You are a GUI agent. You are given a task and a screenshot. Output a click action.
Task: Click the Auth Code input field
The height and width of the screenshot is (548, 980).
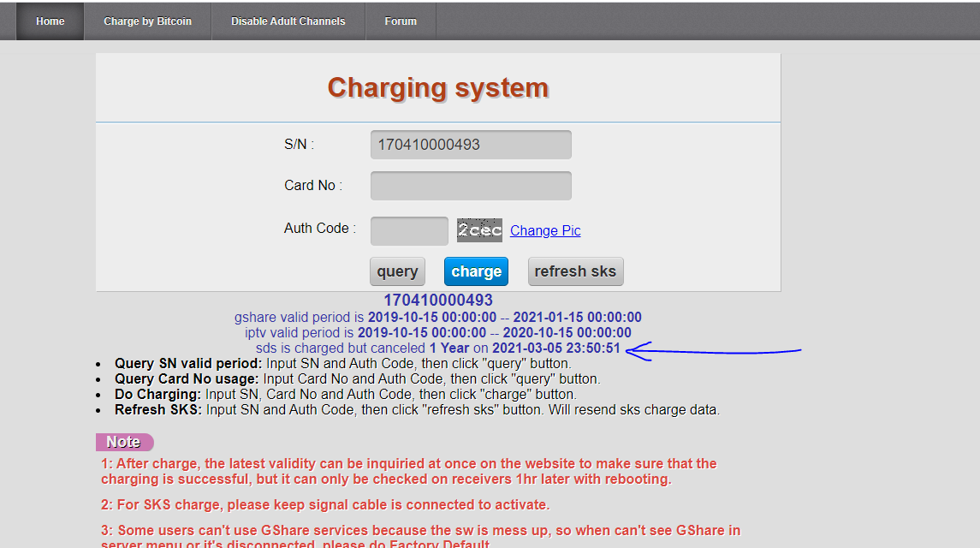pos(408,230)
